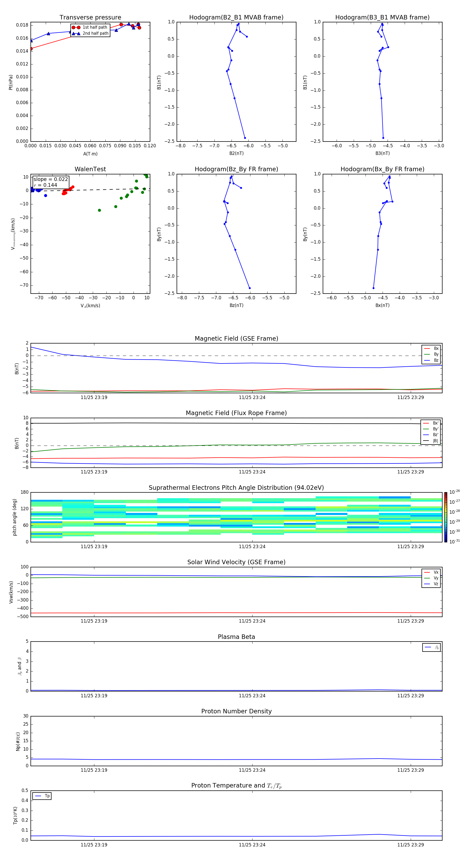Click the 'A(T·m)' x-axis label

click(90, 154)
